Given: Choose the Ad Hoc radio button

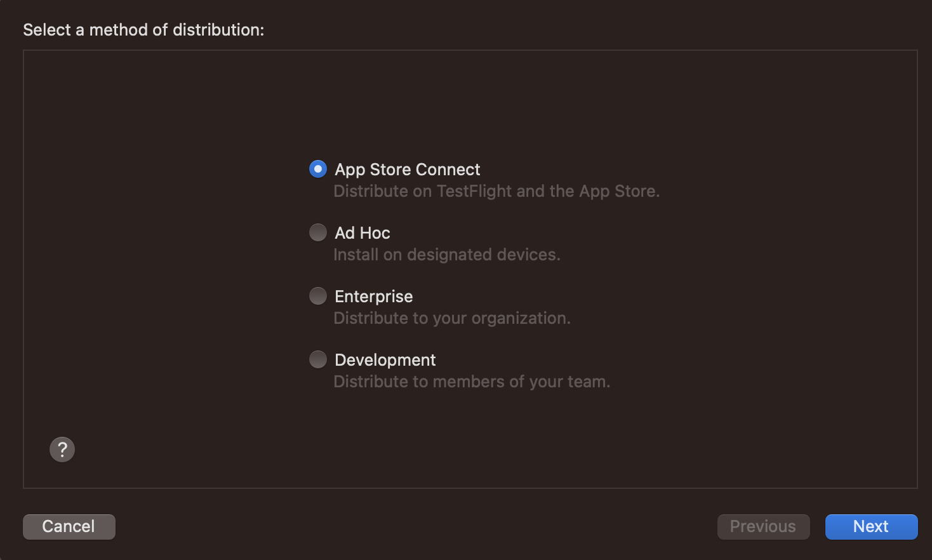Looking at the screenshot, I should (318, 232).
